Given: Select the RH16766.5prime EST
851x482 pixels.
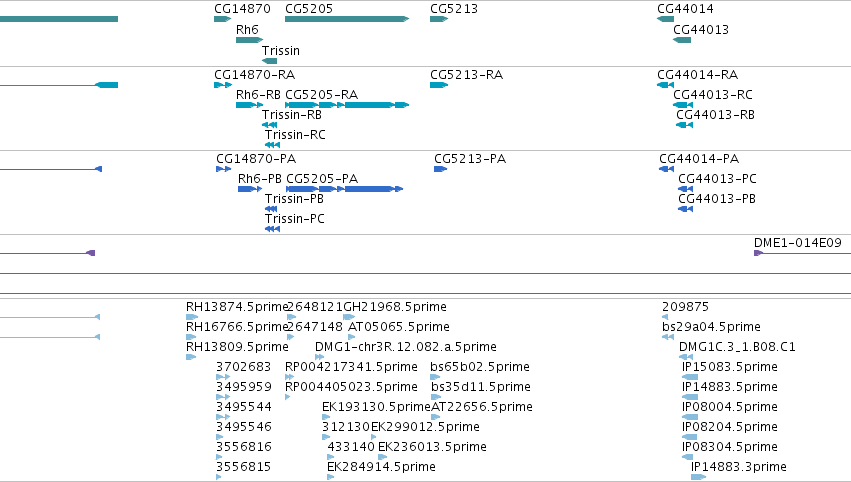Looking at the screenshot, I should pos(192,337).
